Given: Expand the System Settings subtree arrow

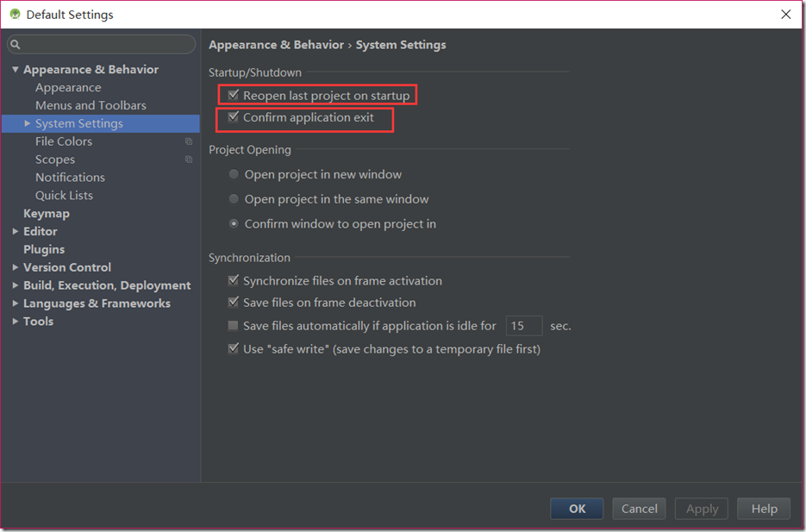Looking at the screenshot, I should [x=28, y=123].
